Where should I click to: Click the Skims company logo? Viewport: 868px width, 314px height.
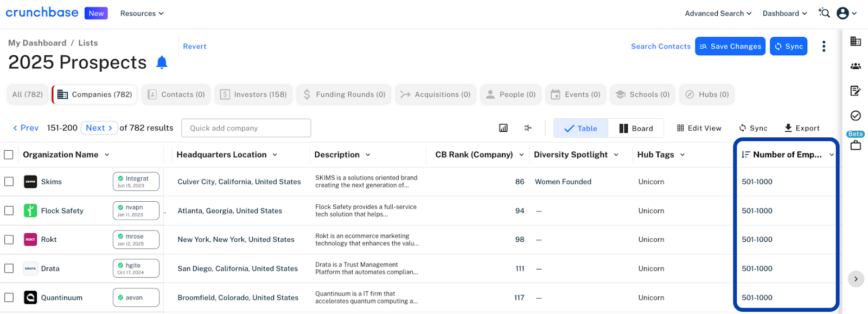30,182
